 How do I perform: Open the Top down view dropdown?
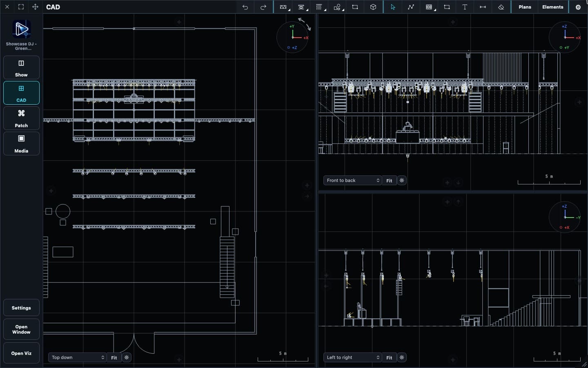point(78,357)
